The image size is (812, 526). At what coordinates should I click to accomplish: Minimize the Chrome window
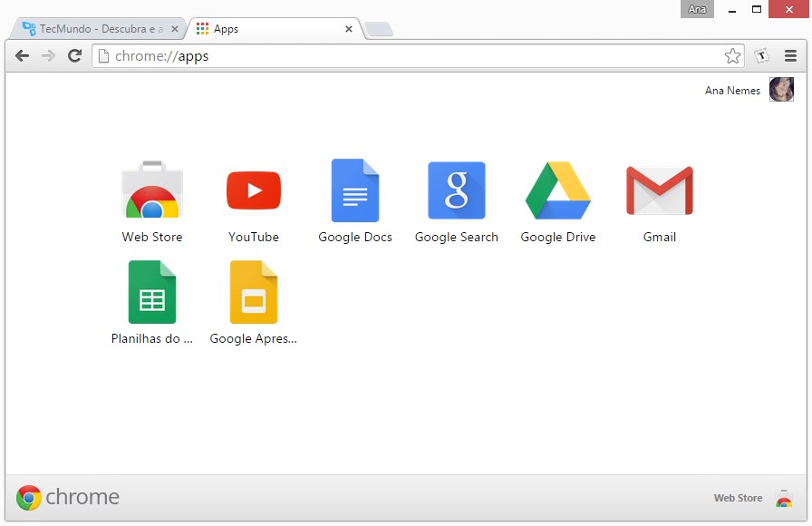[731, 9]
